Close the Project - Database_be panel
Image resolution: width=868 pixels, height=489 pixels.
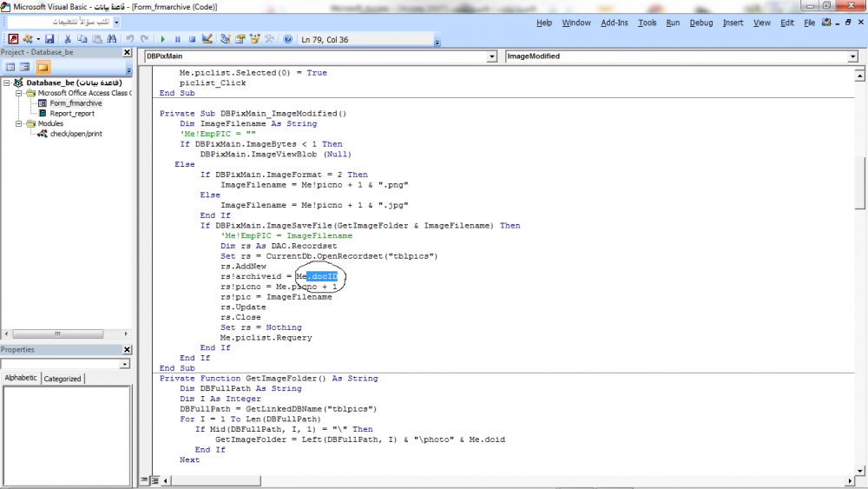(x=127, y=52)
